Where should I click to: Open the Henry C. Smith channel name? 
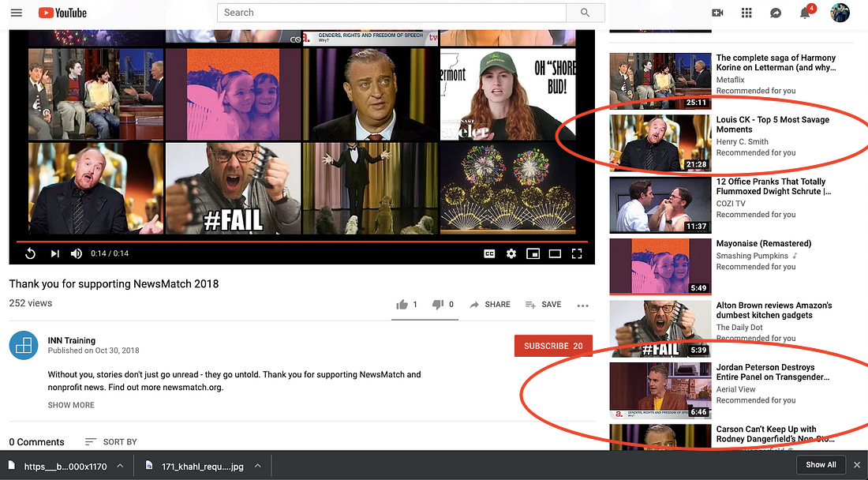[742, 142]
